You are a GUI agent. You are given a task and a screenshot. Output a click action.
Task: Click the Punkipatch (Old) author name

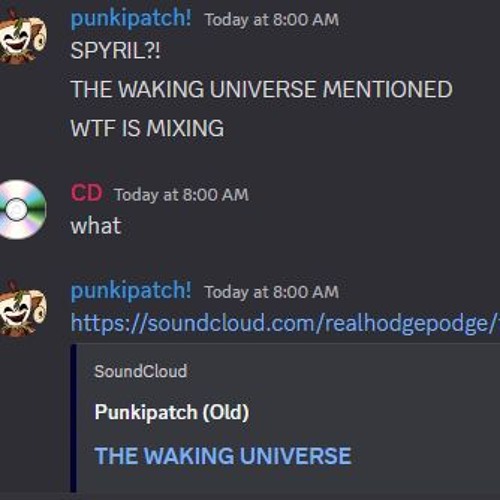pyautogui.click(x=172, y=412)
